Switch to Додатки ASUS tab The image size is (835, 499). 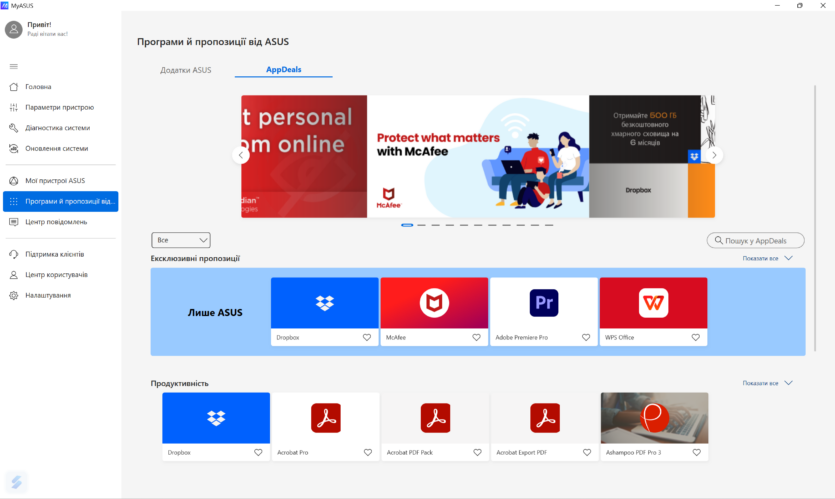186,70
